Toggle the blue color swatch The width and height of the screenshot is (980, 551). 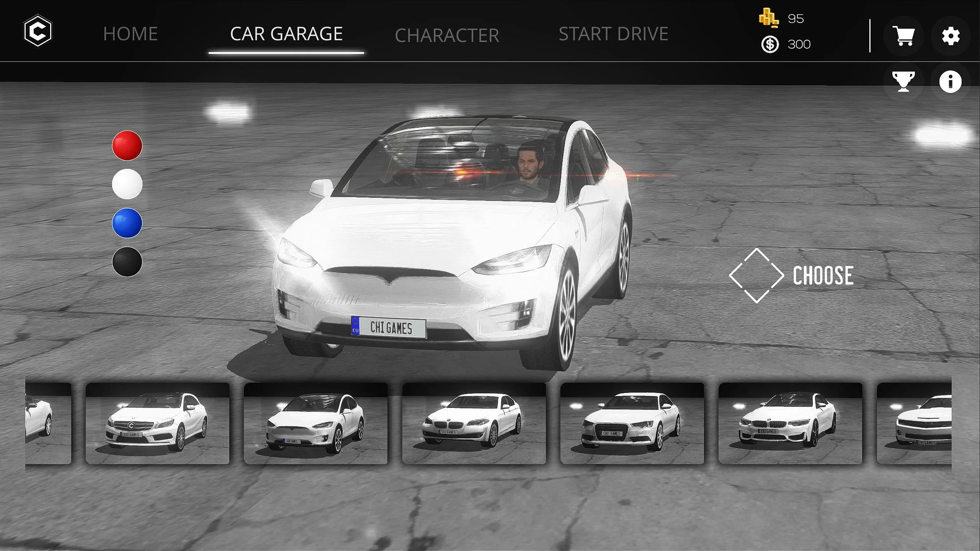pos(127,223)
